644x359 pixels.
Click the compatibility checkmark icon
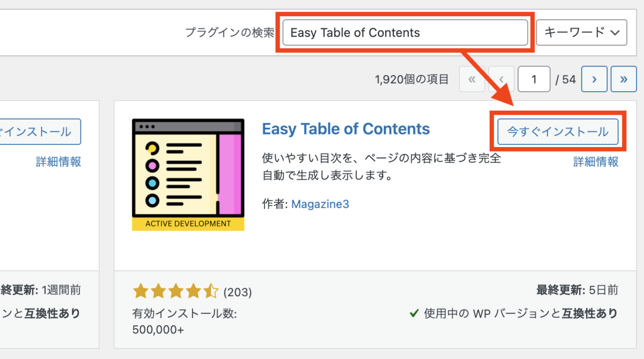(x=414, y=314)
